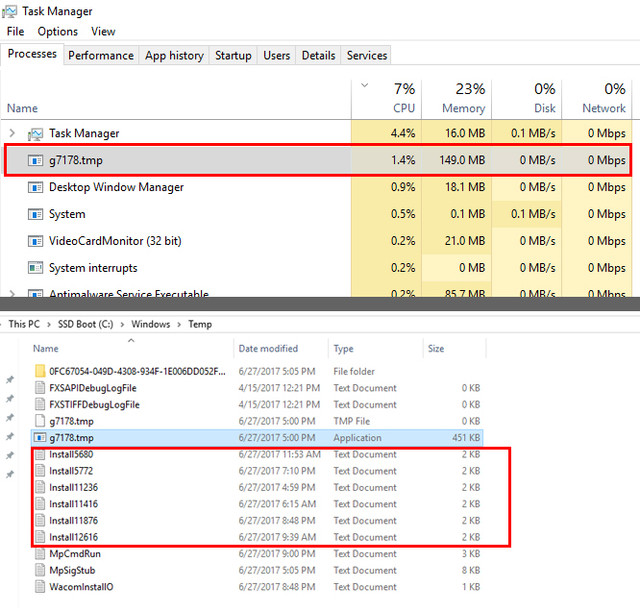640x608 pixels.
Task: Select the Desktop Window Manager process name
Action: point(116,187)
